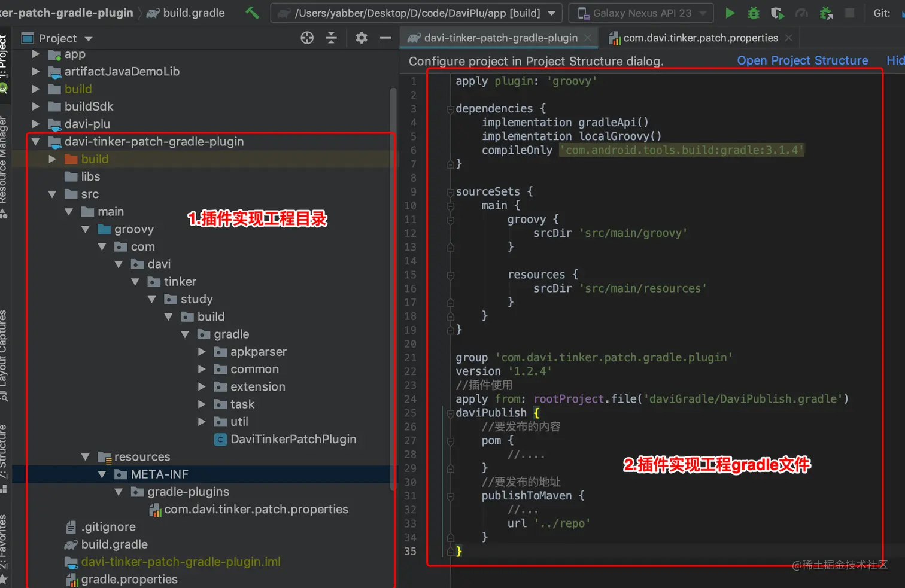The height and width of the screenshot is (588, 905).
Task: Click the Attach Debugger to Process icon
Action: [827, 13]
